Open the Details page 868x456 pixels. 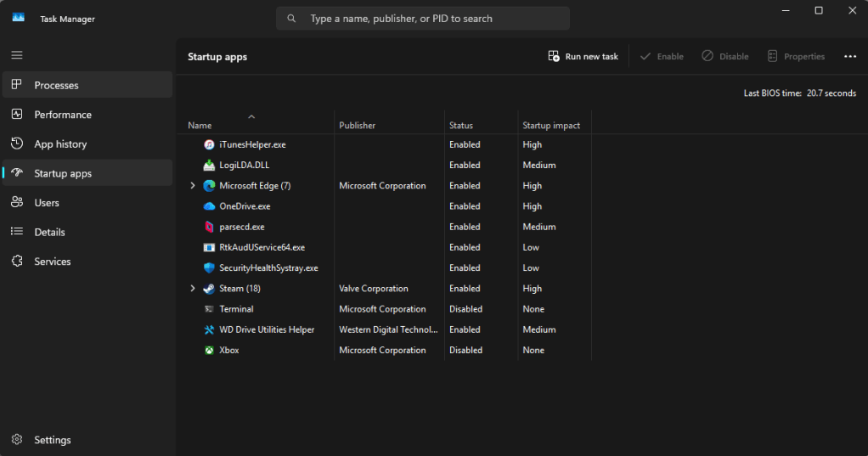[x=87, y=232]
